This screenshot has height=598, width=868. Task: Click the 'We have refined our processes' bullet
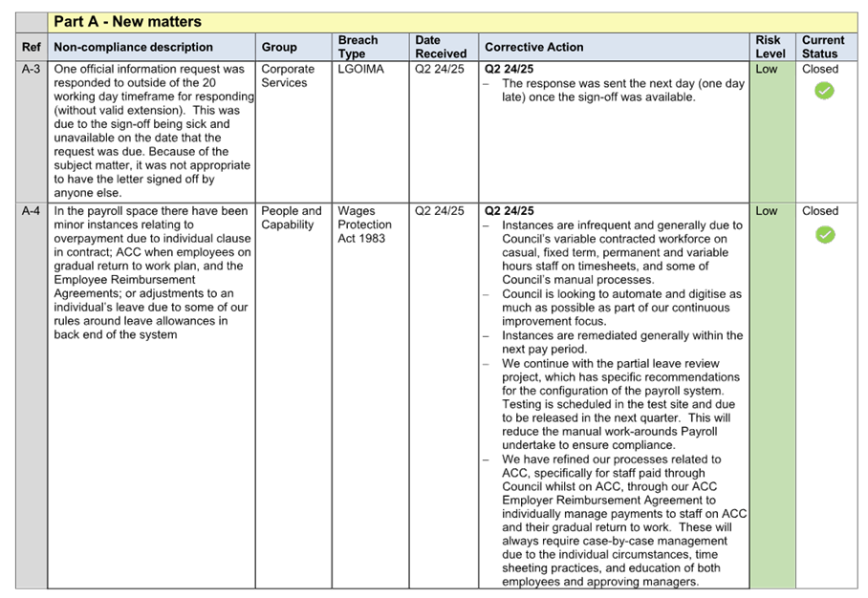[x=624, y=521]
